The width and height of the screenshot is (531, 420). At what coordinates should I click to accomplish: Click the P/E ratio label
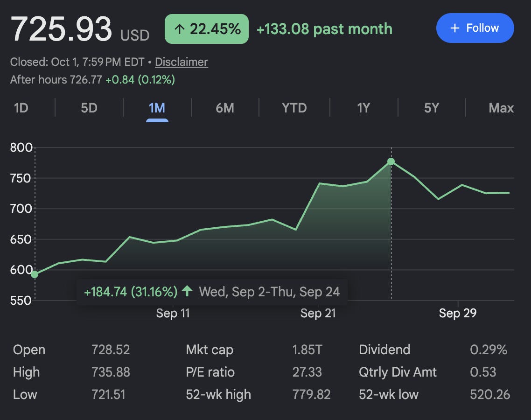[x=210, y=372]
